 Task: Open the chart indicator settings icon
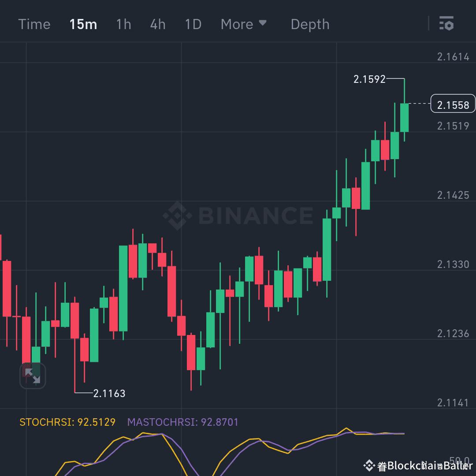coord(446,24)
